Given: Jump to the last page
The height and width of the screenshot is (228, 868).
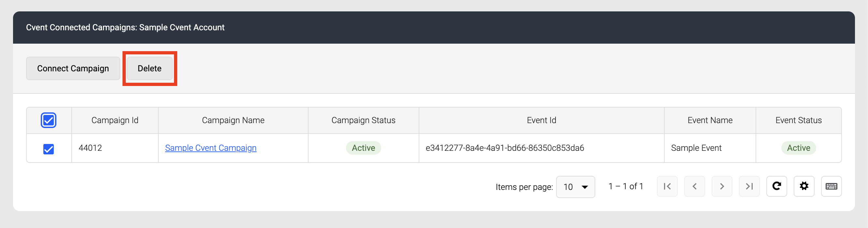Looking at the screenshot, I should click(x=749, y=186).
